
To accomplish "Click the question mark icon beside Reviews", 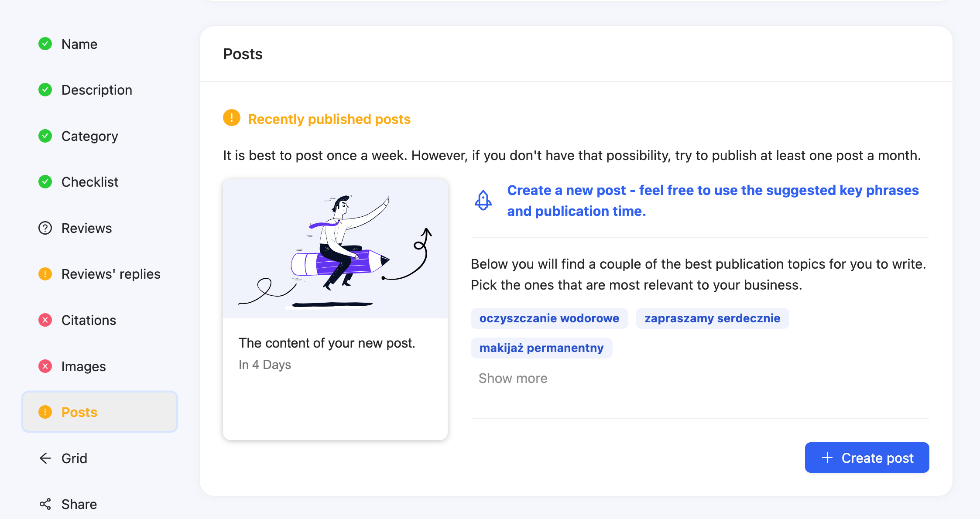I will click(45, 228).
